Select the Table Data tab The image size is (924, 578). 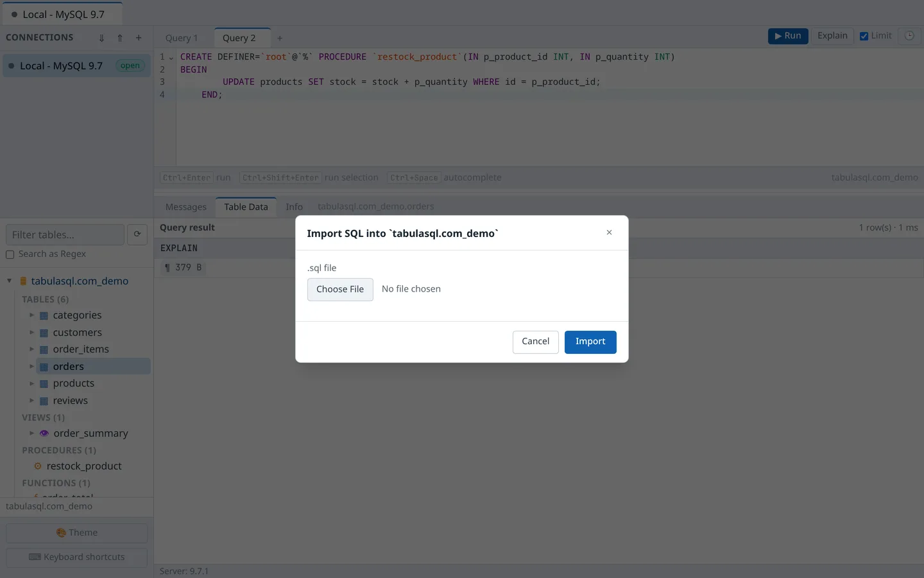[246, 207]
